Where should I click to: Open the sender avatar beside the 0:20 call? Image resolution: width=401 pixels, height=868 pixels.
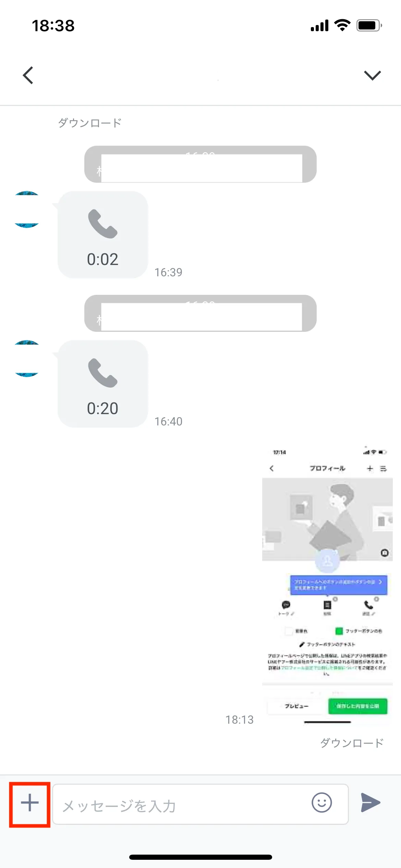click(x=27, y=359)
